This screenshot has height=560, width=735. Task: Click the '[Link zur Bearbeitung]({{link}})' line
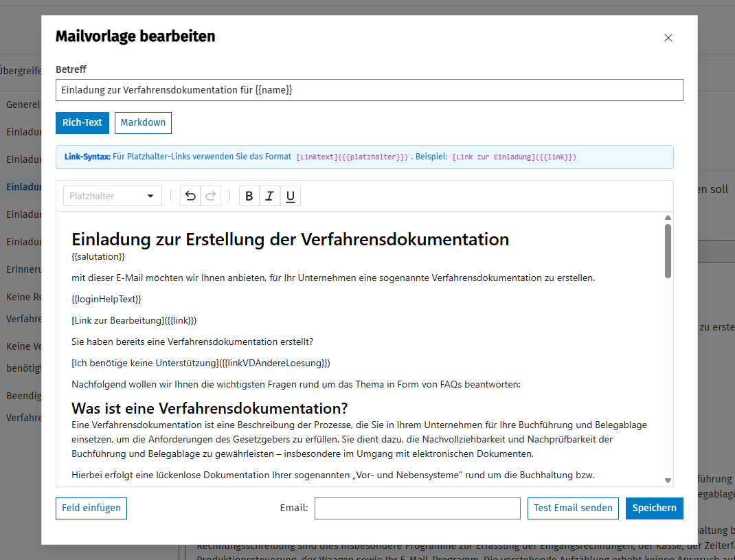coord(134,321)
